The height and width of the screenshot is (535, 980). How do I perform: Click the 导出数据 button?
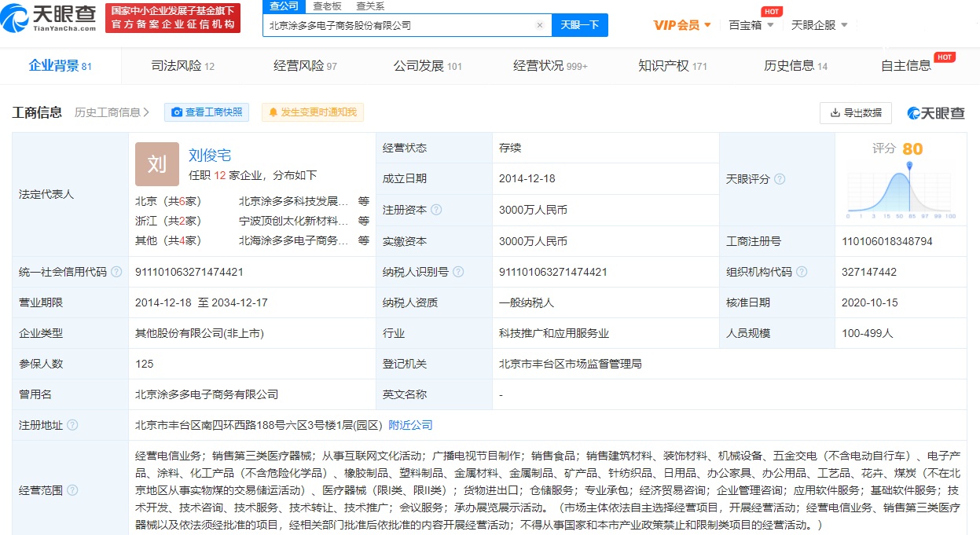[x=856, y=113]
